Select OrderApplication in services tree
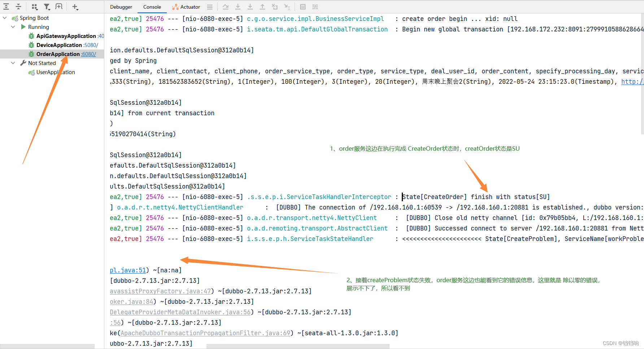The image size is (644, 349). click(58, 54)
